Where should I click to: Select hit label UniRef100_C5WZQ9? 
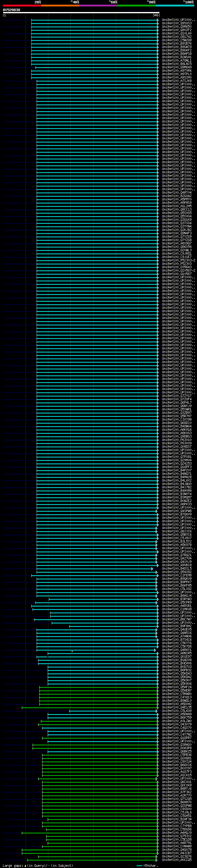(177, 40)
